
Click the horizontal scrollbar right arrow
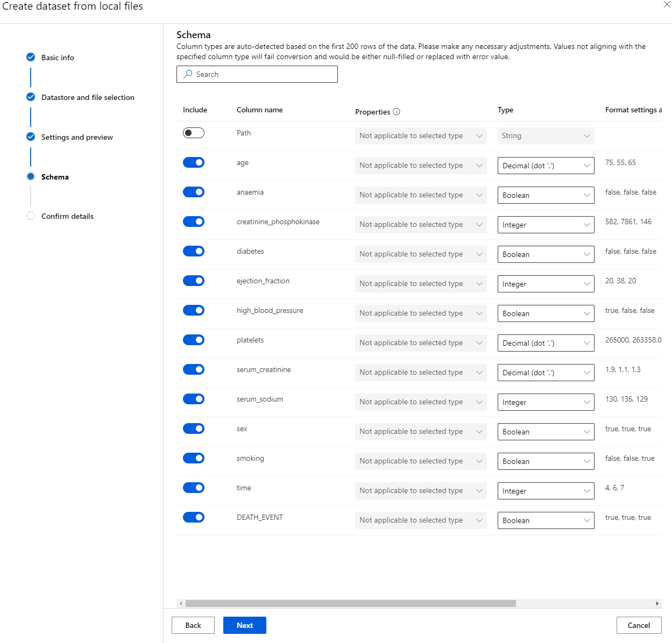pyautogui.click(x=657, y=603)
